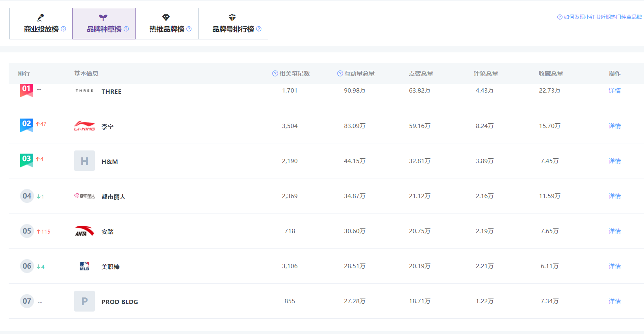Click the rank 03 green badge
644x334 pixels.
coord(26,160)
